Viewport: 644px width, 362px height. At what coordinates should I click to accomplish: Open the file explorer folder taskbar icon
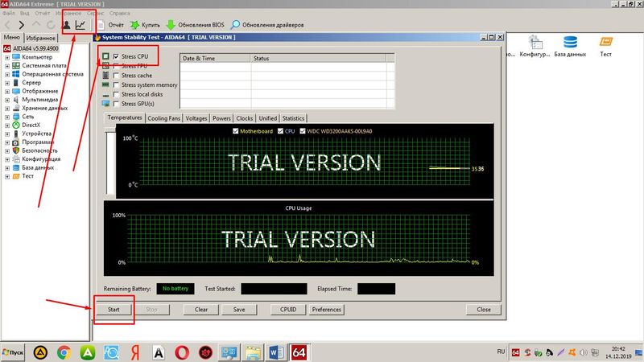tap(253, 352)
